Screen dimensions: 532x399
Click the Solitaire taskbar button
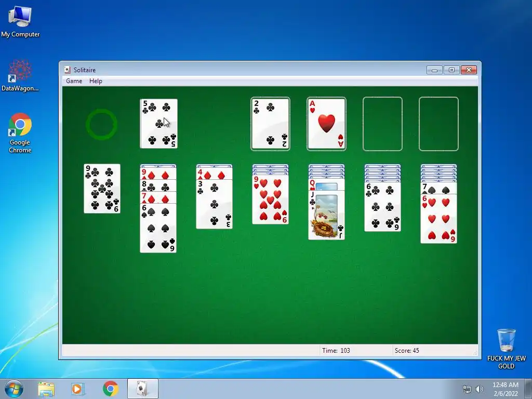142,389
